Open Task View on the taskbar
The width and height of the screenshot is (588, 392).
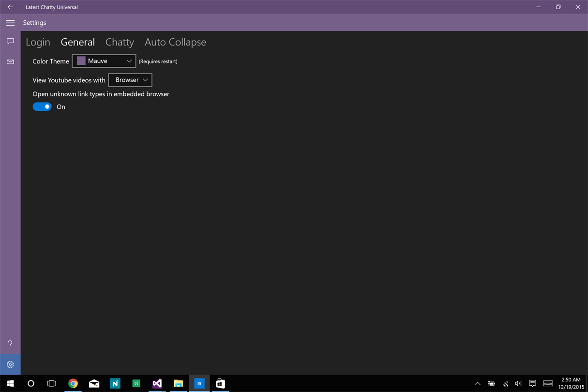coord(51,383)
